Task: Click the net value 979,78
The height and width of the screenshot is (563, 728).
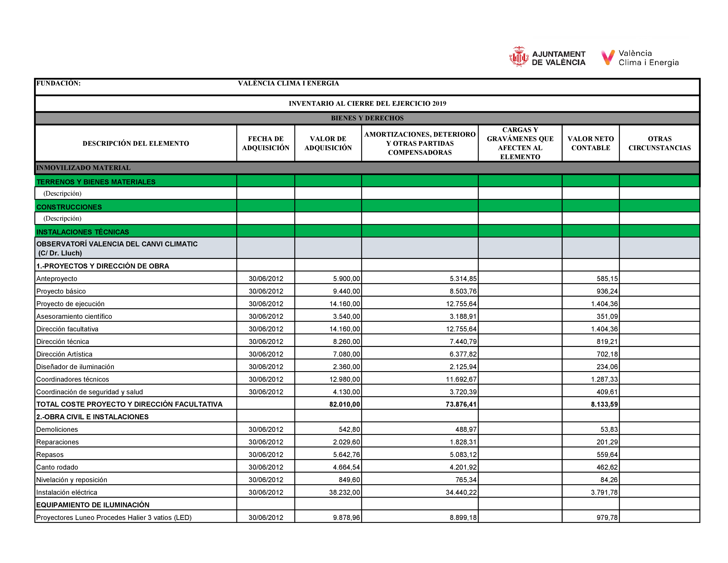Action: tap(607, 518)
